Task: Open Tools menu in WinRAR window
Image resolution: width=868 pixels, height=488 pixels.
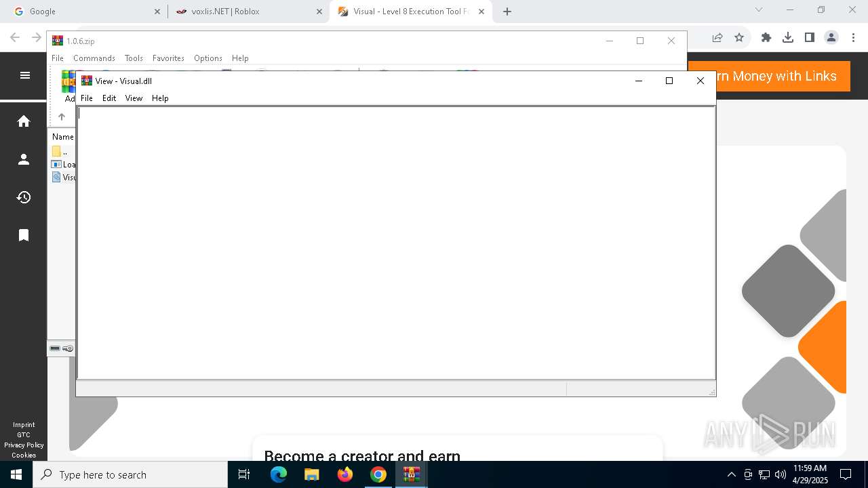Action: (134, 58)
